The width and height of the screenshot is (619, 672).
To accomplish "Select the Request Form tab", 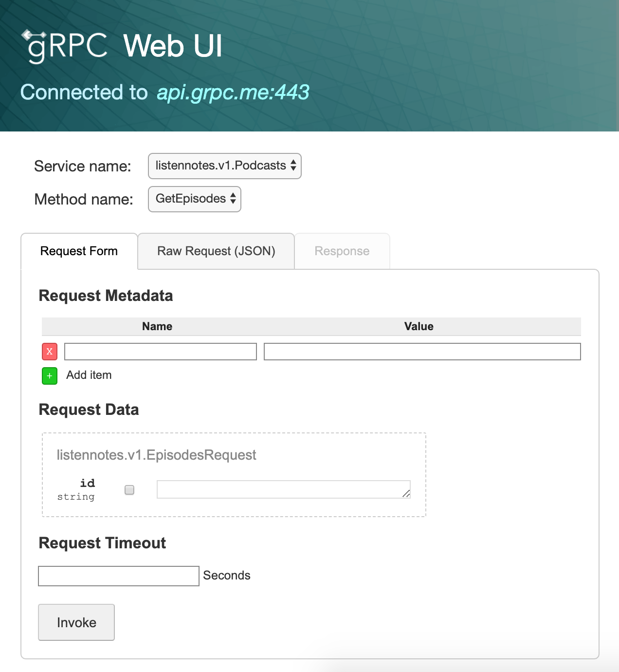I will tap(79, 251).
